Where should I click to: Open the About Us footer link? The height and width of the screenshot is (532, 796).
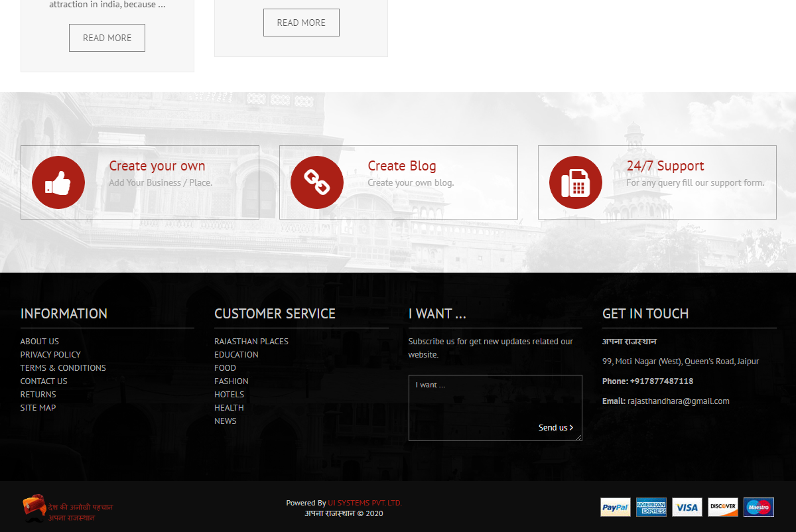(40, 342)
